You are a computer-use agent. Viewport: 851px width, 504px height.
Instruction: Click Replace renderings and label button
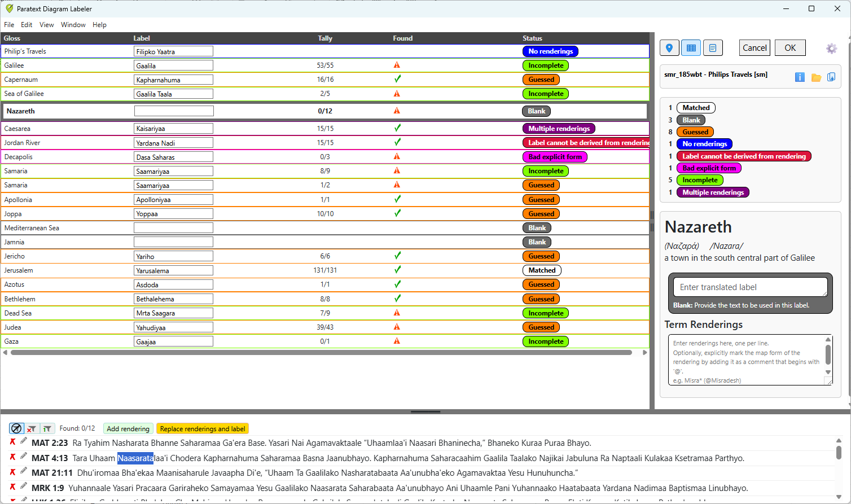[203, 429]
